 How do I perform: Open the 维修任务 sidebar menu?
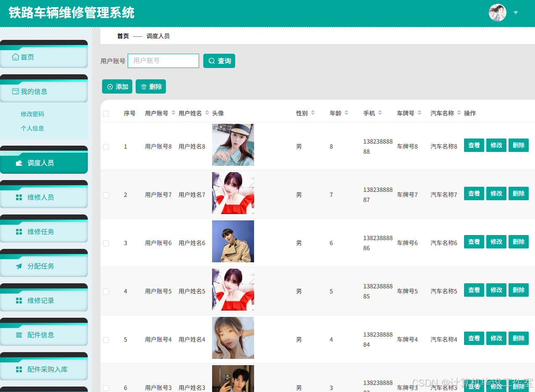coord(44,231)
